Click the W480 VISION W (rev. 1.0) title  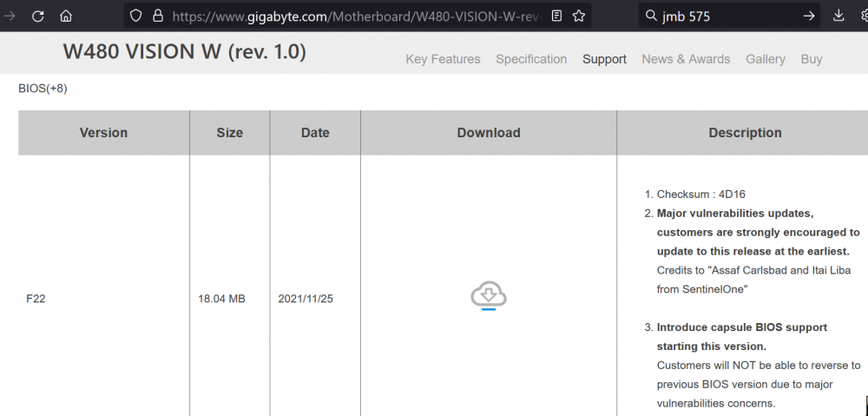click(x=184, y=51)
